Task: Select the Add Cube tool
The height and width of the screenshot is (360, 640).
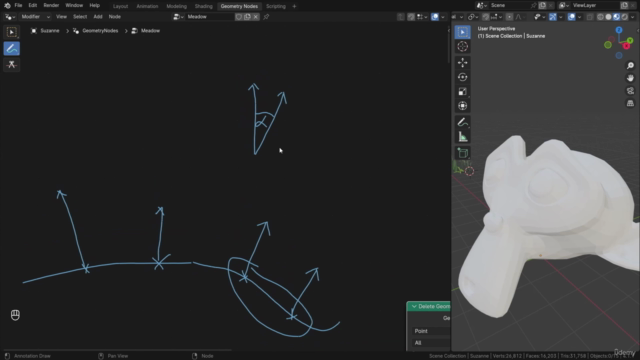Action: click(462, 153)
